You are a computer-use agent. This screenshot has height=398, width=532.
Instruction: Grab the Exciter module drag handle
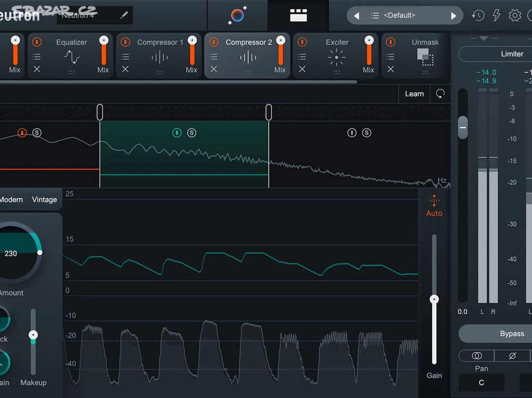(337, 72)
